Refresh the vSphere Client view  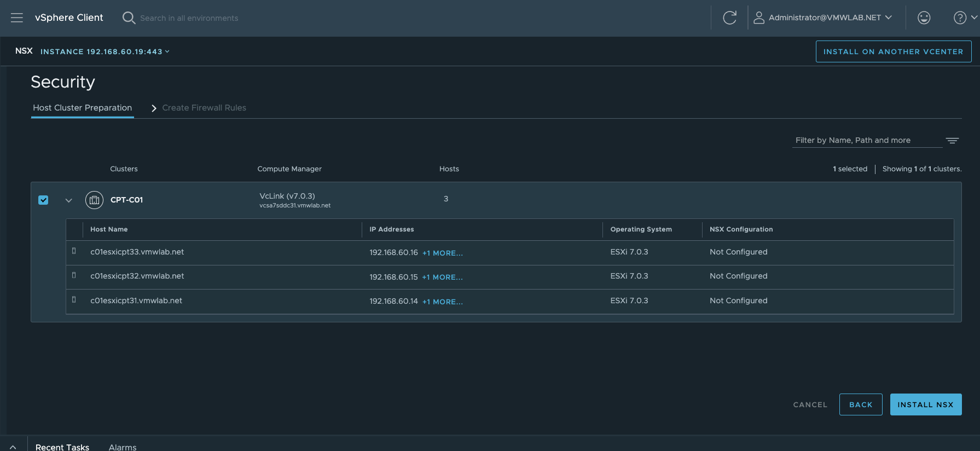point(729,18)
